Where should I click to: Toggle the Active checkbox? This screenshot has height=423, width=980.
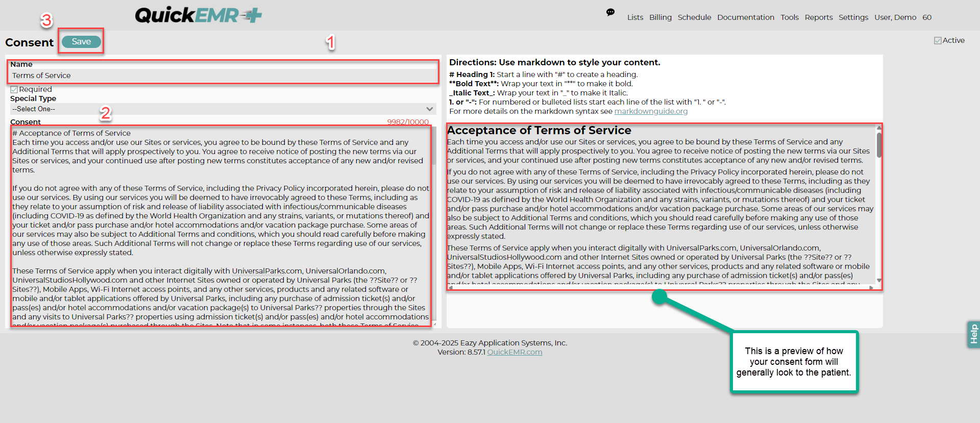pos(938,40)
